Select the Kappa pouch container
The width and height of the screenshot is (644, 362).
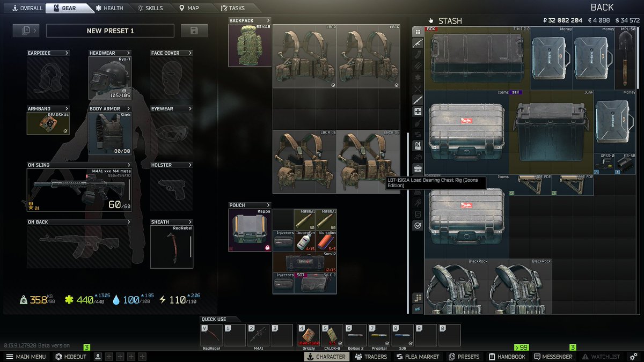(250, 231)
